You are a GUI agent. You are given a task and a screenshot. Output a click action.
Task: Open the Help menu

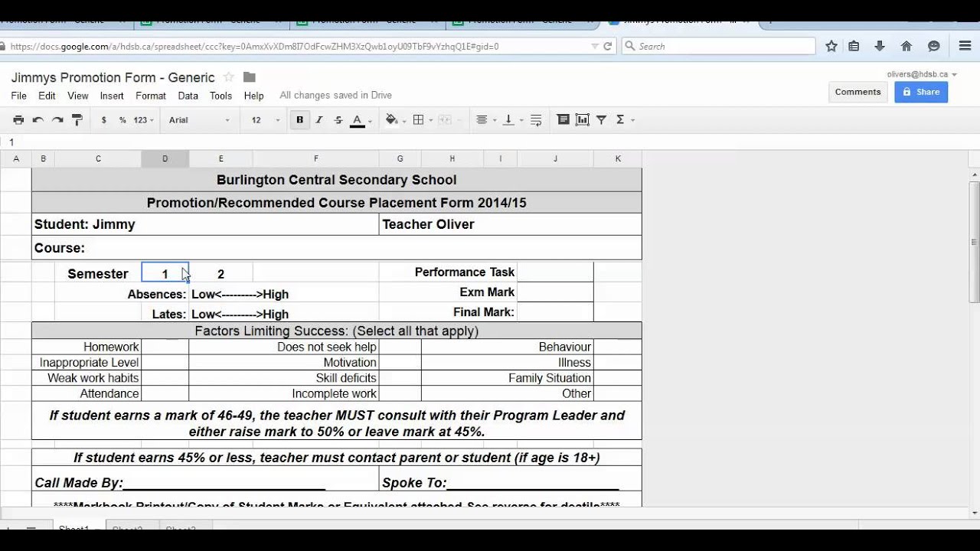tap(254, 96)
